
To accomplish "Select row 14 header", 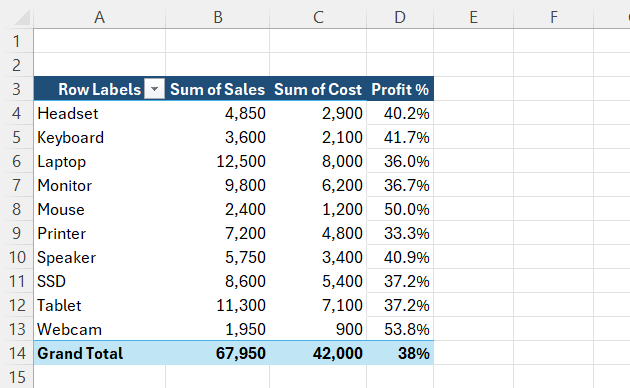I will 16,353.
